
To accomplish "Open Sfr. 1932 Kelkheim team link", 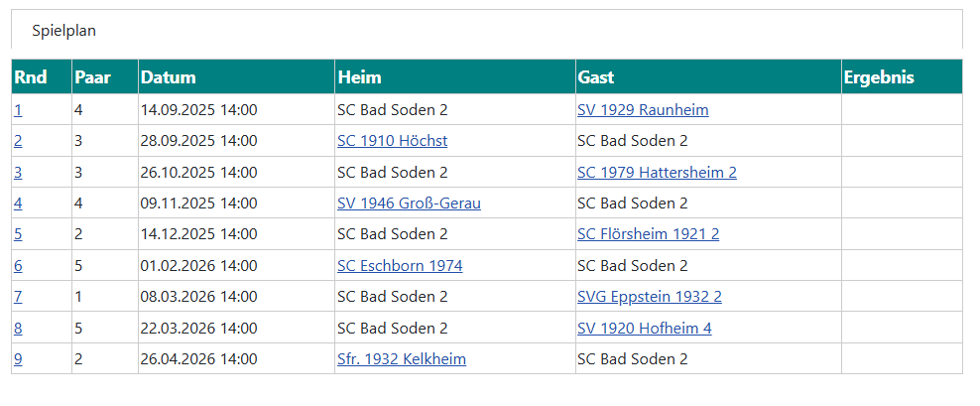I will (x=402, y=359).
